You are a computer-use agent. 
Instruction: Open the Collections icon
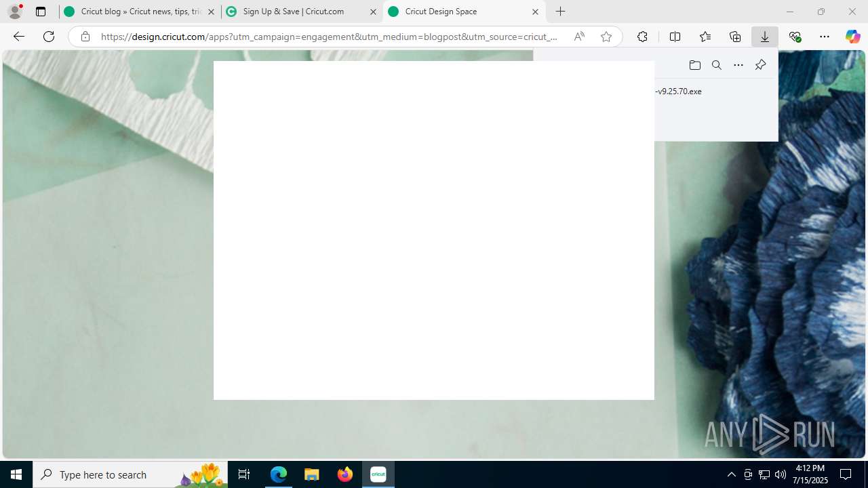coord(735,37)
